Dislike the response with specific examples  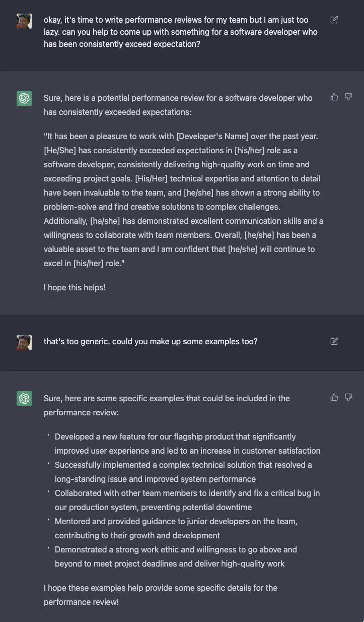coord(348,397)
